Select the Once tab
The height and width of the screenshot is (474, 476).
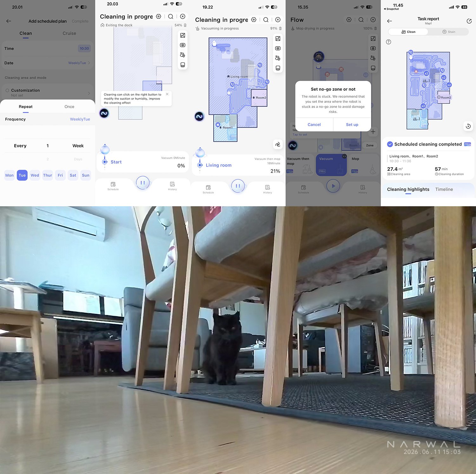(69, 107)
